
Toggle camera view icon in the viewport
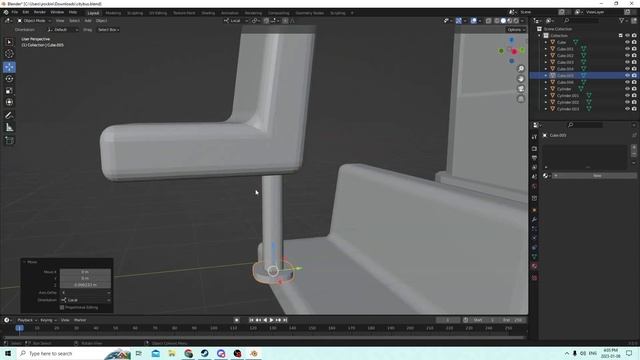pyautogui.click(x=521, y=89)
